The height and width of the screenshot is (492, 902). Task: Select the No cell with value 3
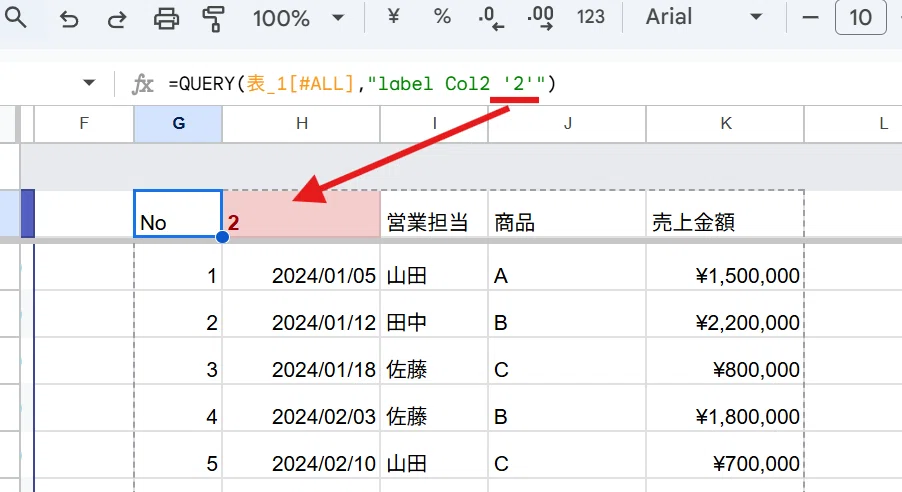coord(178,361)
